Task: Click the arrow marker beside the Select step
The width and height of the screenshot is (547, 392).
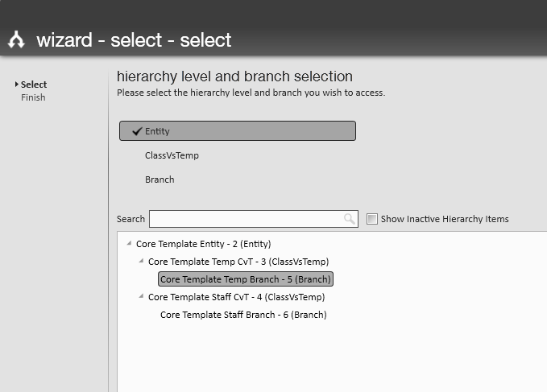Action: click(16, 85)
